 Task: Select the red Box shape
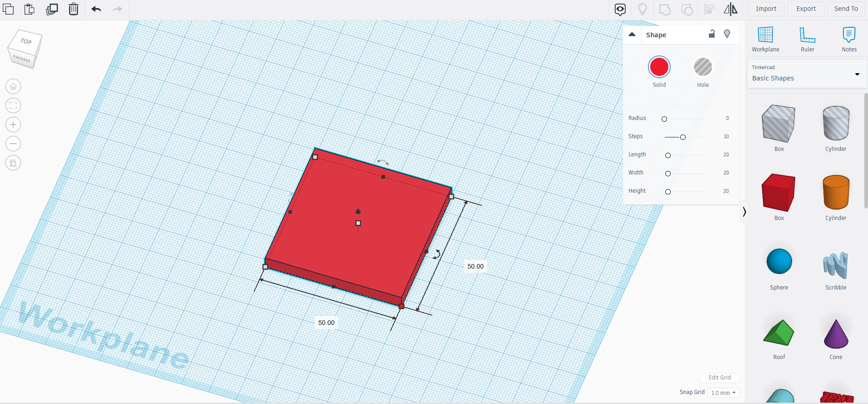[x=778, y=193]
